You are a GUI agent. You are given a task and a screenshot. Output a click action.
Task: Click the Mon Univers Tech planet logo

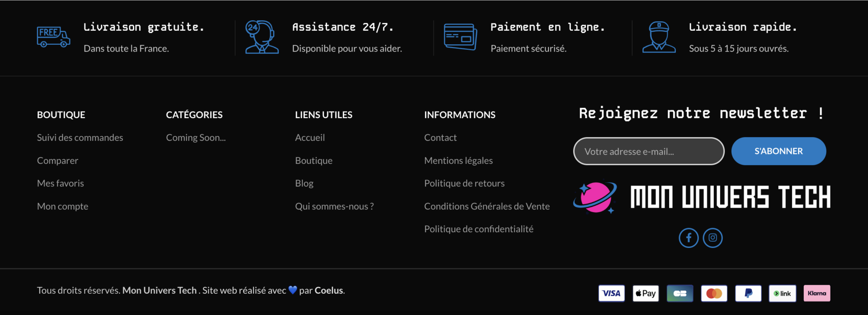tap(594, 197)
